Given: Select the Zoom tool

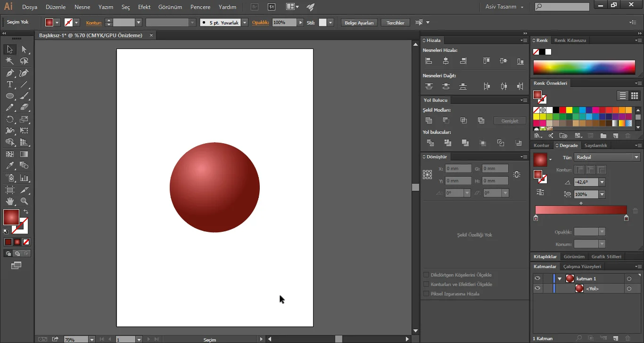Looking at the screenshot, I should (x=24, y=202).
